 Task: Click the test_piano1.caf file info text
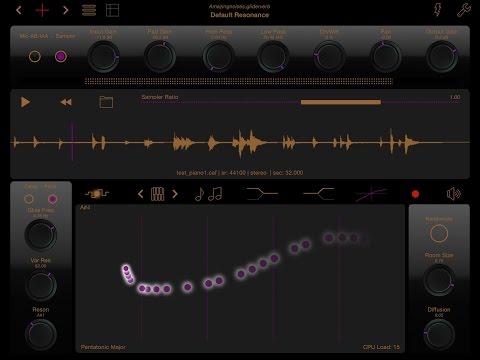click(x=240, y=173)
